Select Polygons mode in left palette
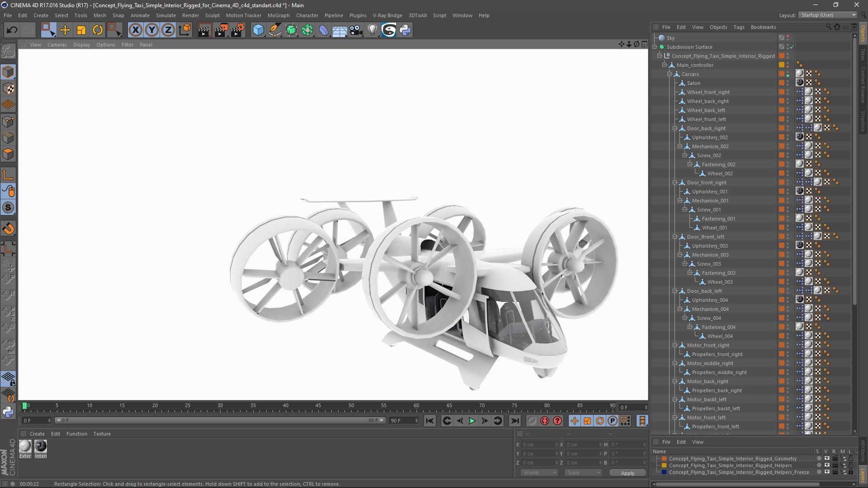 [x=8, y=154]
